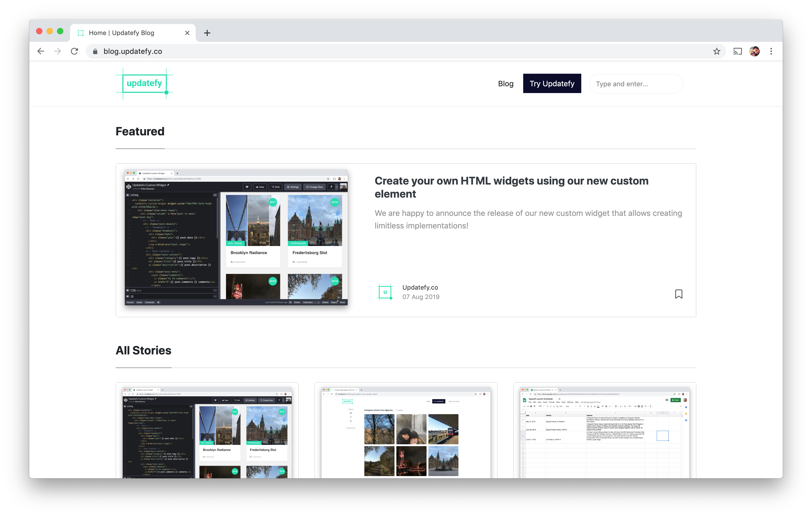
Task: Open the SpaceX Launch Schedule spreadsheet story thumbnail
Action: coord(605,432)
